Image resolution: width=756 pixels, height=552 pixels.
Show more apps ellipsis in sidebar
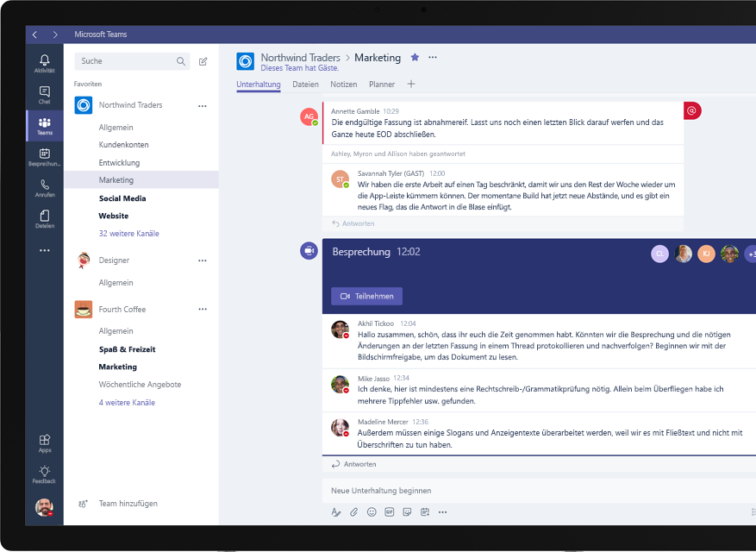pos(44,250)
